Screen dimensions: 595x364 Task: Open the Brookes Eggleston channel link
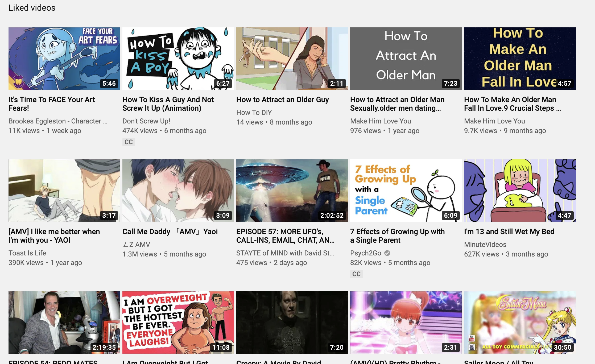pyautogui.click(x=58, y=121)
